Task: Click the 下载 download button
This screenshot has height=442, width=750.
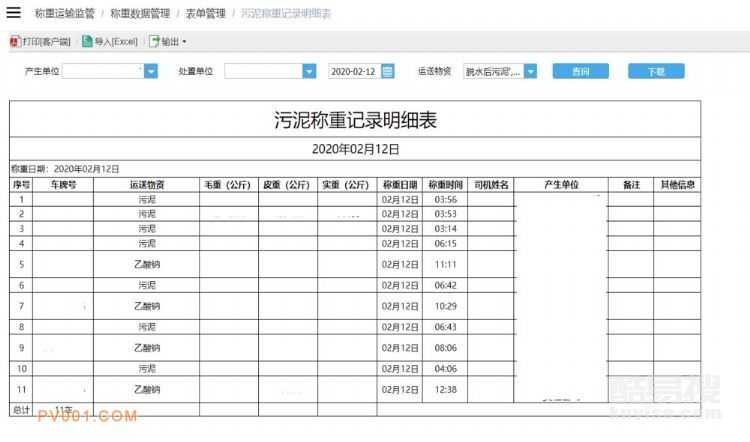Action: pos(655,71)
